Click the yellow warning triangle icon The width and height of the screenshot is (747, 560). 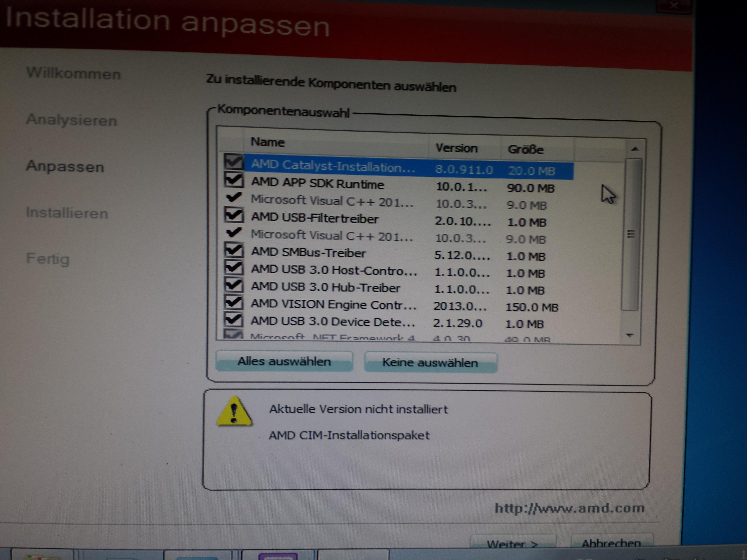pyautogui.click(x=234, y=412)
